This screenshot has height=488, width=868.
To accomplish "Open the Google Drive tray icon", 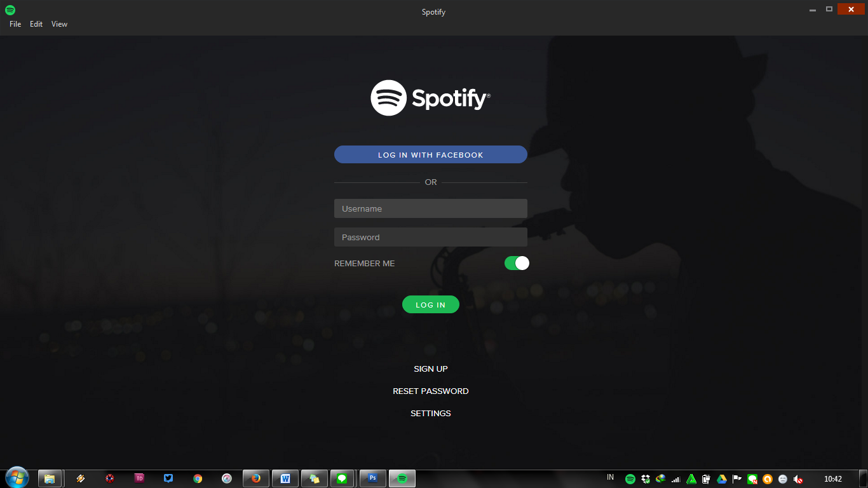I will click(x=722, y=479).
